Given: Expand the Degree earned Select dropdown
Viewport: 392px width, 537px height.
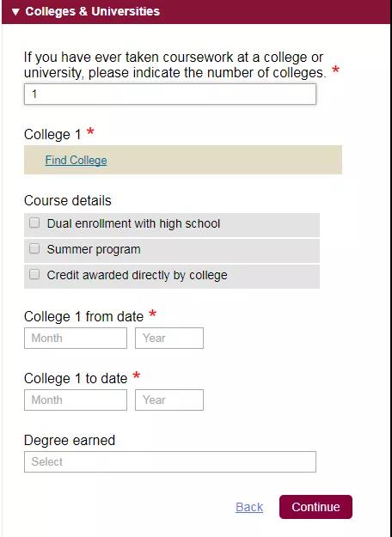Looking at the screenshot, I should pos(170,461).
